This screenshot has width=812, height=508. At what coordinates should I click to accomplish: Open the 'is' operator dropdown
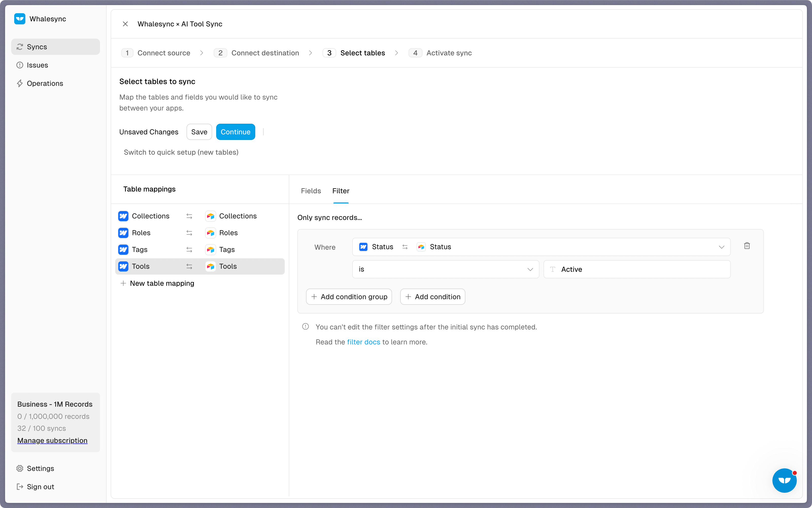[x=446, y=269]
